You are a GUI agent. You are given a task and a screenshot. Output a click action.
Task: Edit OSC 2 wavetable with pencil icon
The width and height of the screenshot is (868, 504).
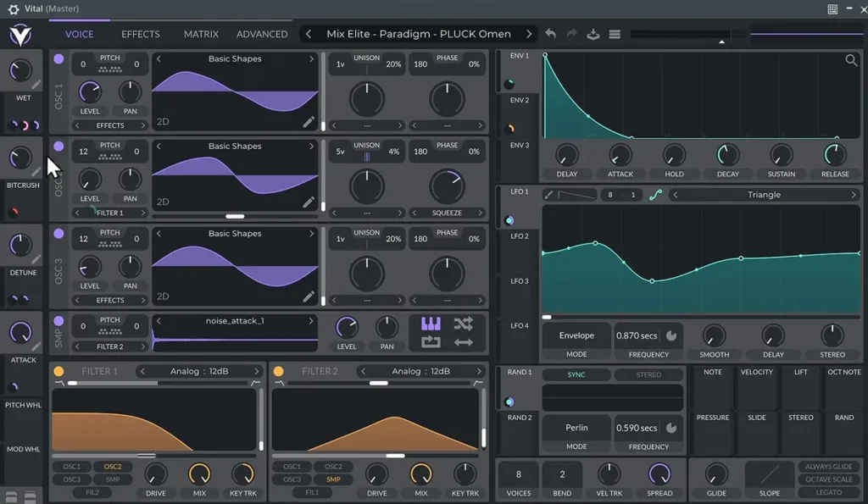(309, 202)
